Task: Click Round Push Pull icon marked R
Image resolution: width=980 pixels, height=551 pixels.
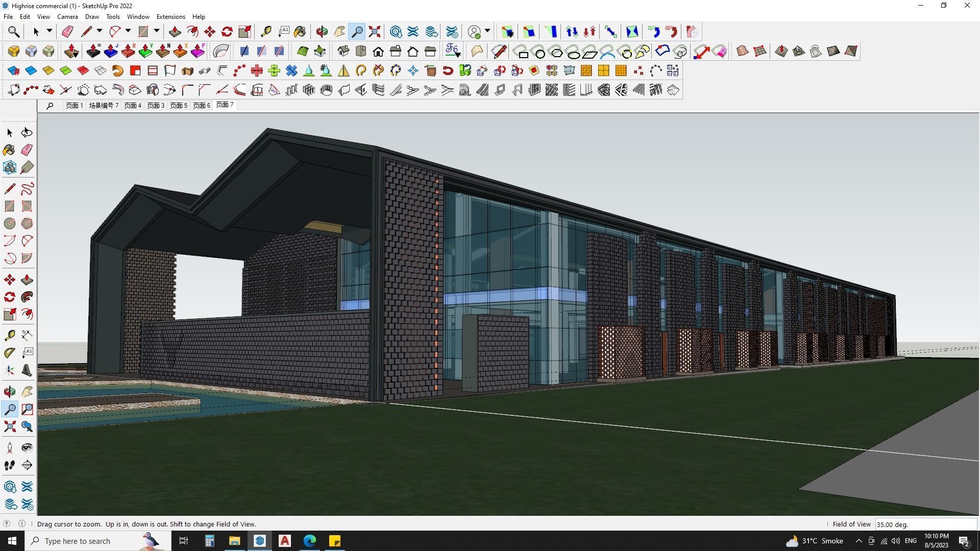Action: coord(128,51)
